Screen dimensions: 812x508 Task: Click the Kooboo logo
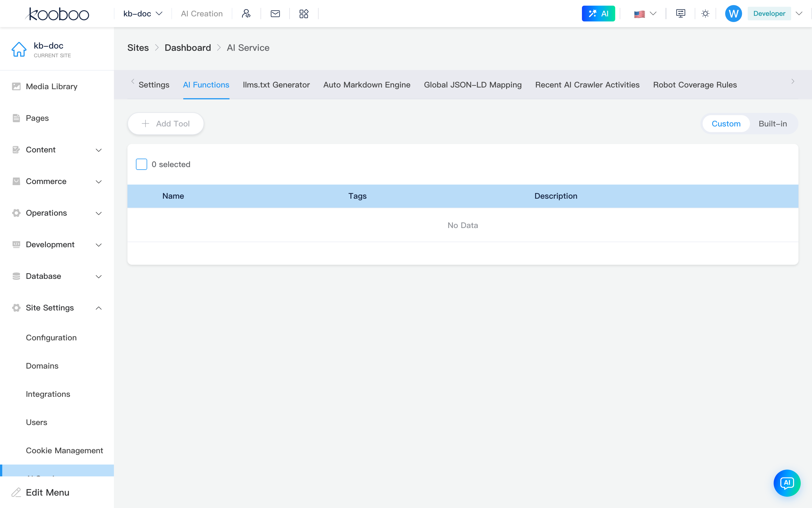point(57,14)
